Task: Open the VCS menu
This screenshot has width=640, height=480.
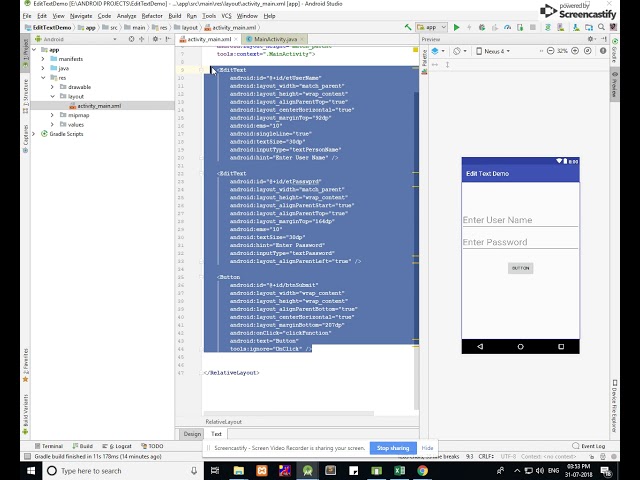Action: coord(226,16)
